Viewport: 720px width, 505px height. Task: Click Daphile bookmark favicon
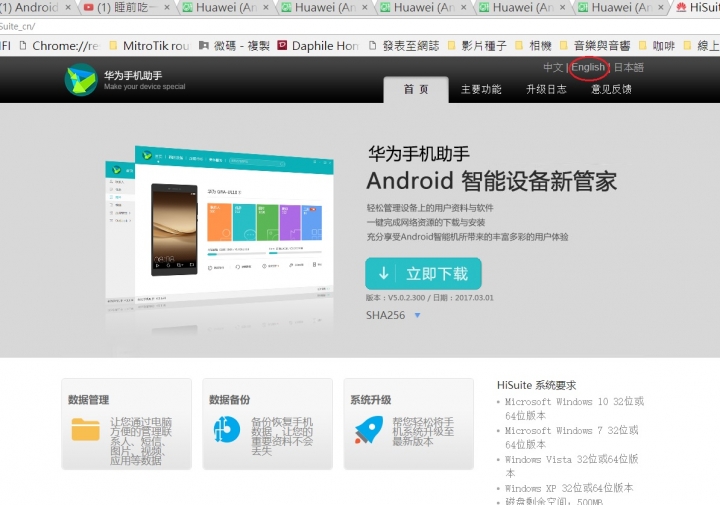point(282,45)
